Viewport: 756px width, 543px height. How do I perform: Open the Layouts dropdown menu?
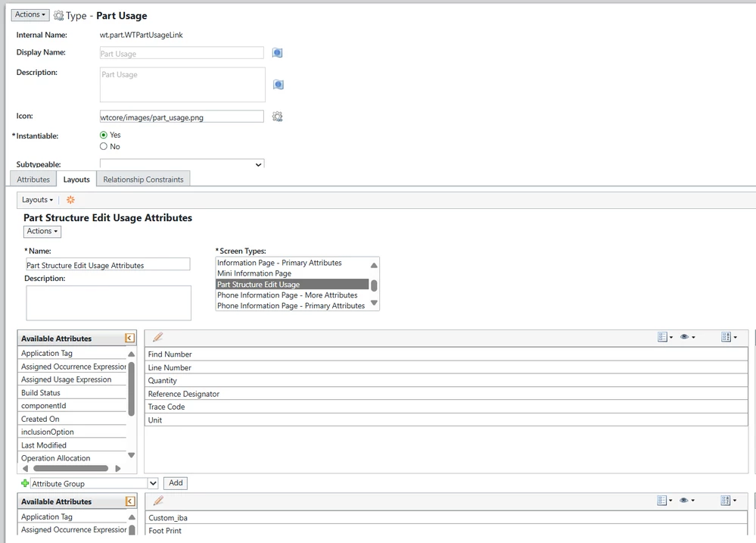(x=37, y=199)
